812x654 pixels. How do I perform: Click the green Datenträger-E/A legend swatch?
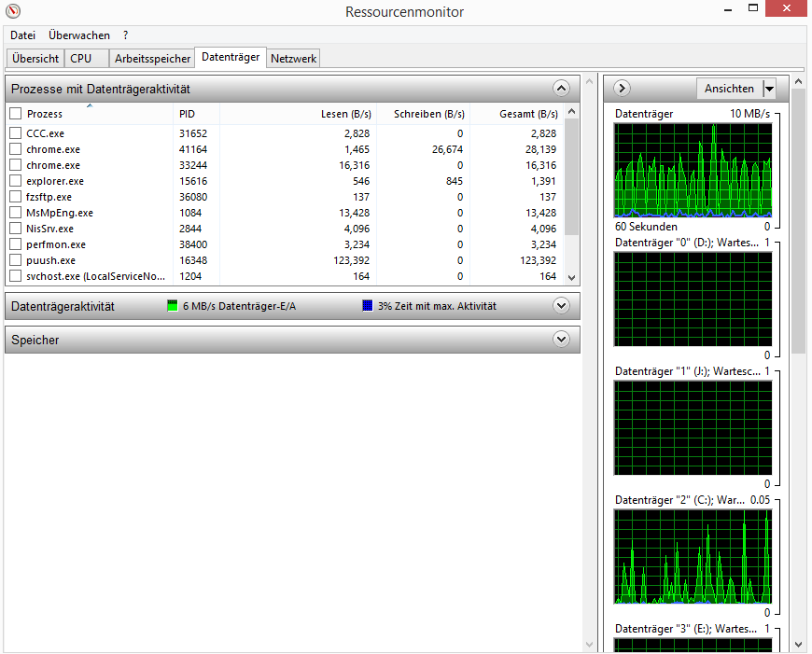pos(173,305)
